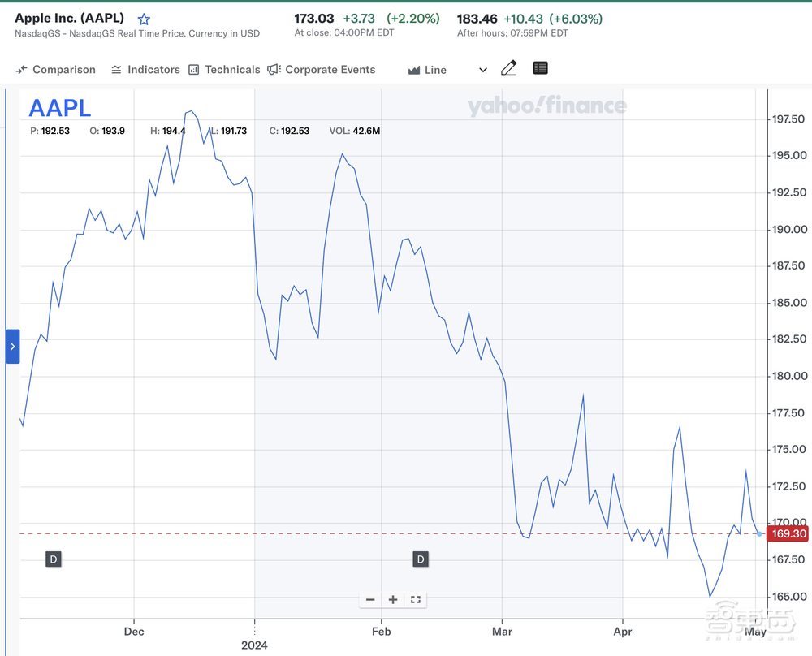Open the Technicals menu
This screenshot has width=812, height=656.
pos(224,70)
